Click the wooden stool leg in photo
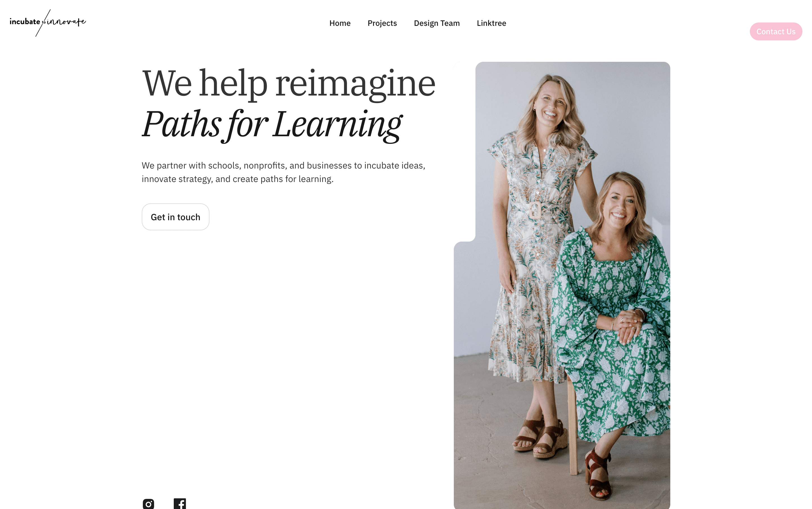812x509 pixels. click(x=572, y=428)
